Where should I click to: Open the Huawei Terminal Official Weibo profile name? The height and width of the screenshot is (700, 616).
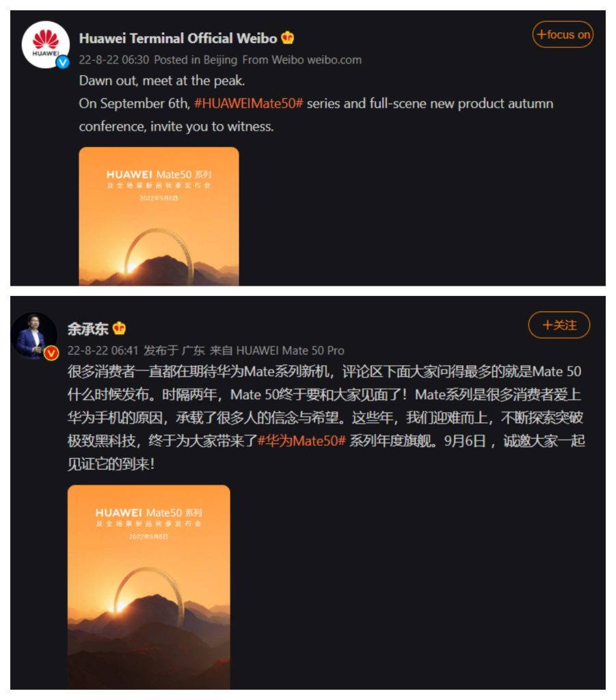coord(178,38)
